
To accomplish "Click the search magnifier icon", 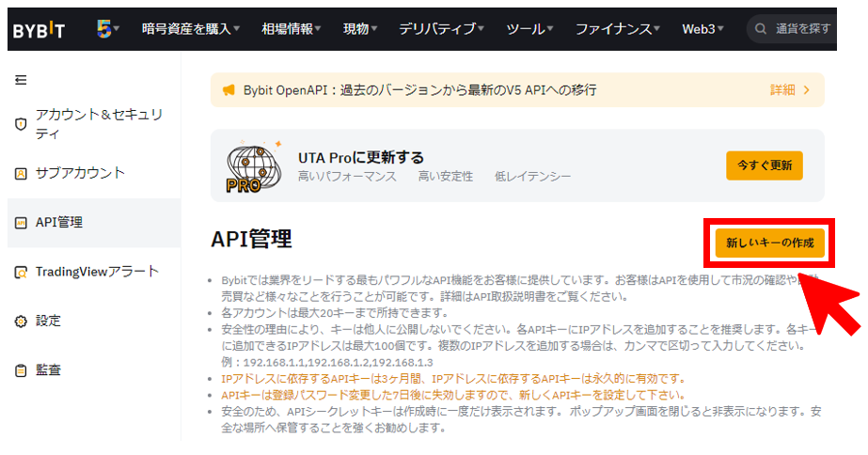I will [761, 29].
